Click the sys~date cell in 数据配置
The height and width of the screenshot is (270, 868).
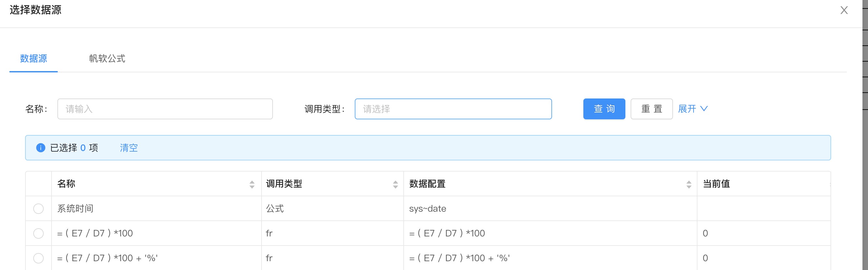click(427, 209)
